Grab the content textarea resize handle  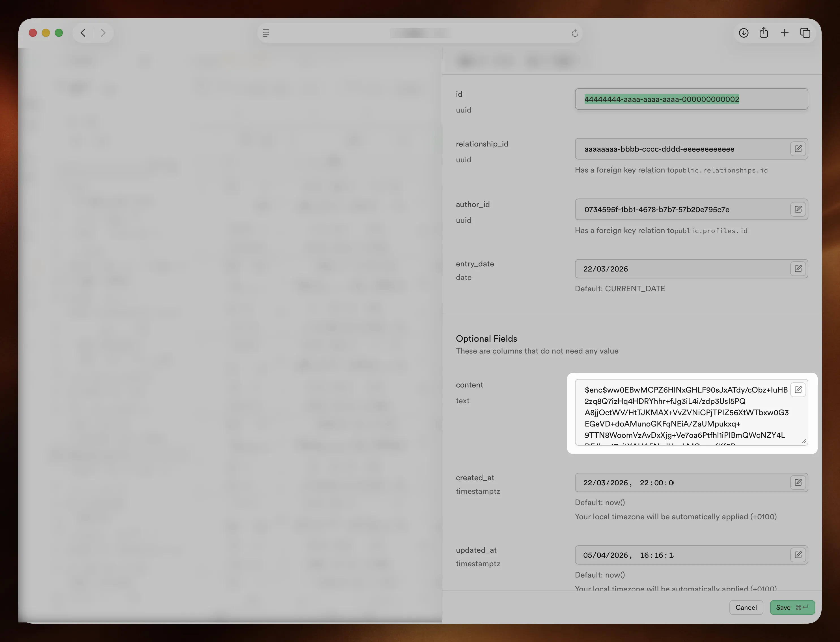(x=804, y=441)
